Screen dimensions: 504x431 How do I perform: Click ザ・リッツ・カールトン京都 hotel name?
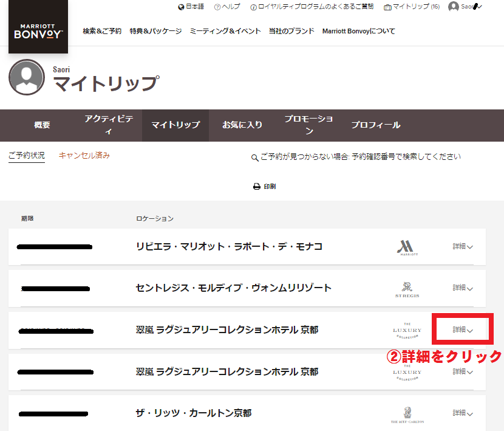click(x=194, y=413)
